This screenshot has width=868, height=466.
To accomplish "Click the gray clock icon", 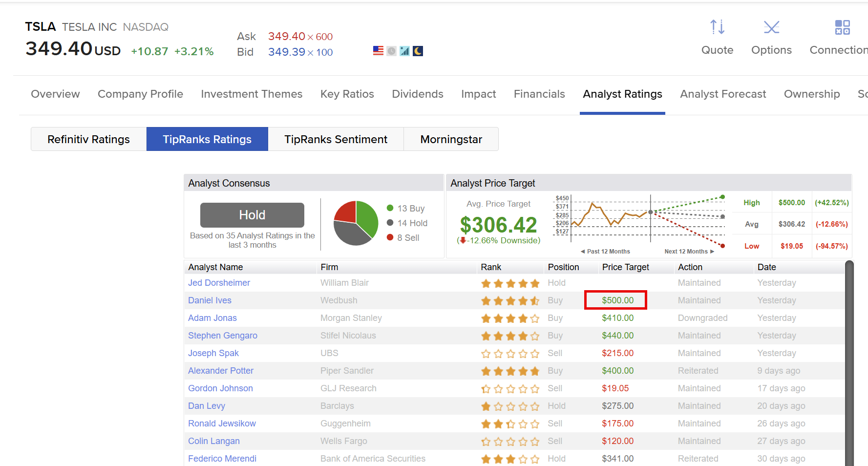I will 391,51.
